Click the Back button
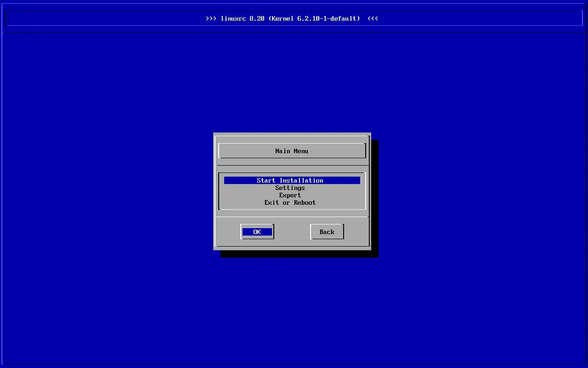Screen dimensions: 588x368 tap(327, 232)
